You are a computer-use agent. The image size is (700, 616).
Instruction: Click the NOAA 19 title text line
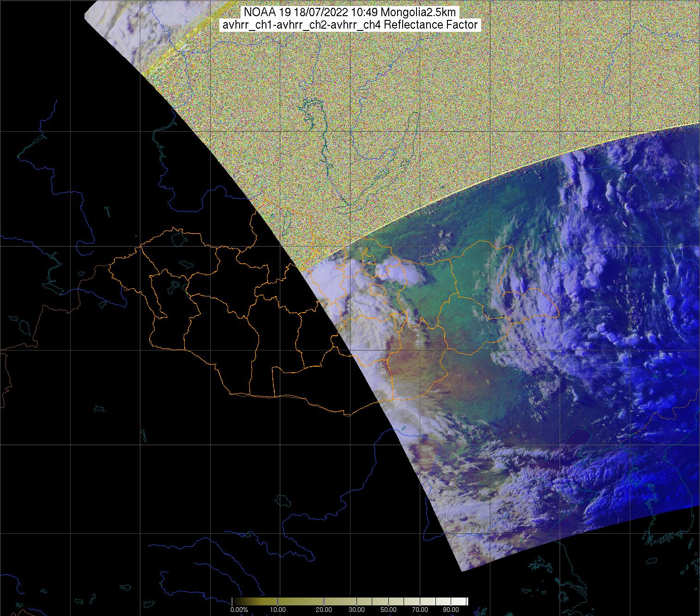[350, 12]
